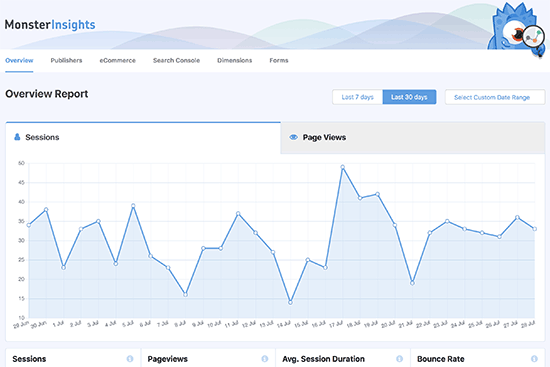The height and width of the screenshot is (367, 550).
Task: Click the 14 Jul lowest data point
Action: click(x=290, y=302)
